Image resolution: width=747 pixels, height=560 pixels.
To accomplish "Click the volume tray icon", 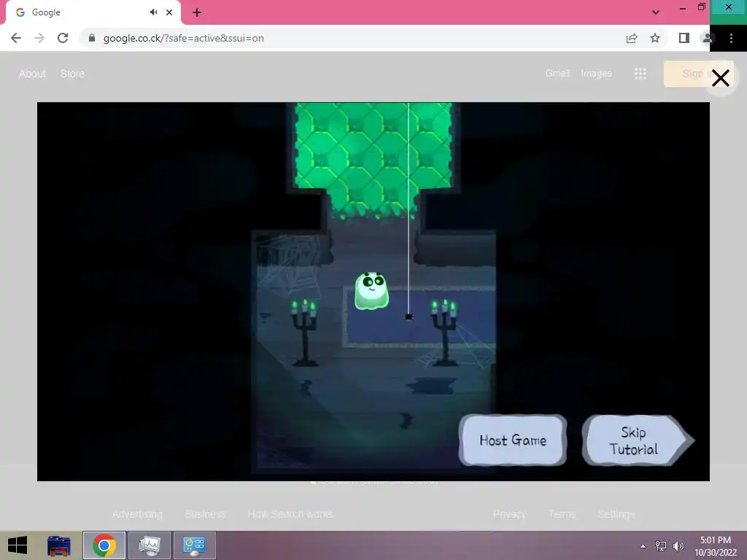I will click(x=678, y=545).
